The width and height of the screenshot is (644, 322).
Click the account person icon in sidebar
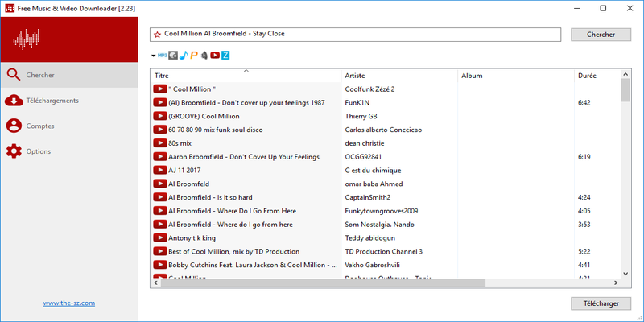(x=14, y=126)
